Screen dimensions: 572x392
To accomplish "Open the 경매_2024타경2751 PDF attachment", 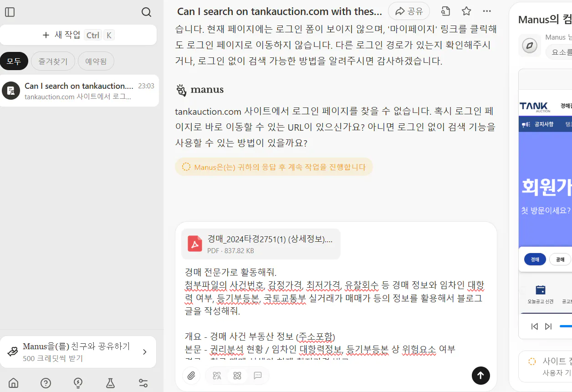I will pyautogui.click(x=260, y=244).
